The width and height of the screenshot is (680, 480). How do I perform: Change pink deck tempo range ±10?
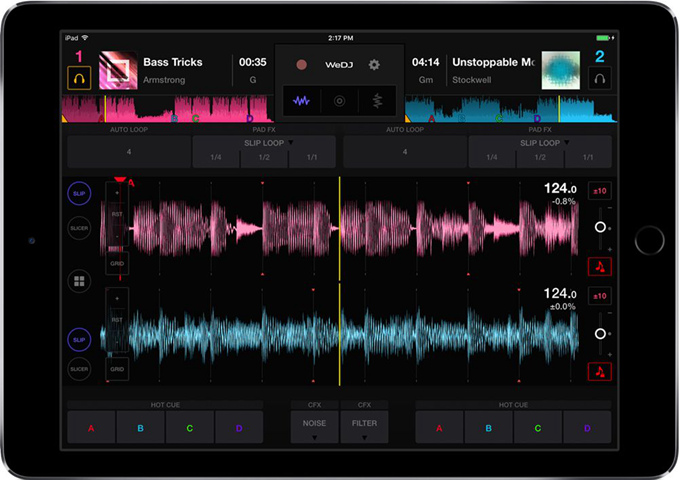(600, 191)
